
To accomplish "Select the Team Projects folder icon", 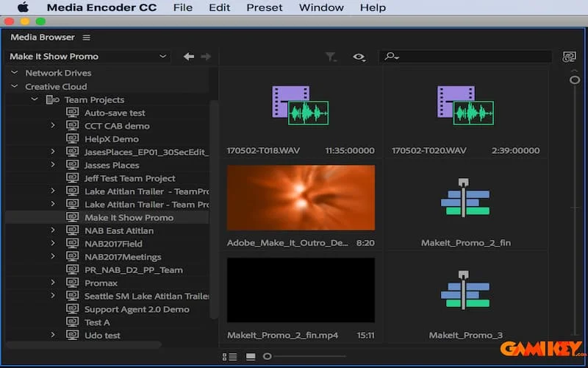I will pos(52,99).
